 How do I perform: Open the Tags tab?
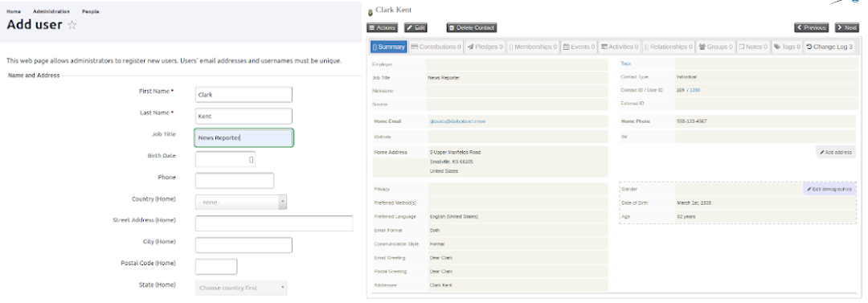coord(787,47)
